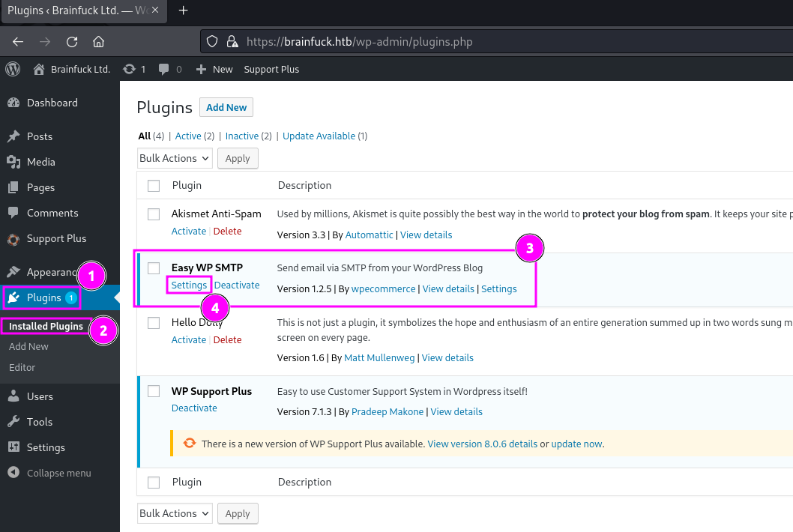Image resolution: width=793 pixels, height=532 pixels.
Task: Click the Comments sidebar icon
Action: [x=13, y=212]
